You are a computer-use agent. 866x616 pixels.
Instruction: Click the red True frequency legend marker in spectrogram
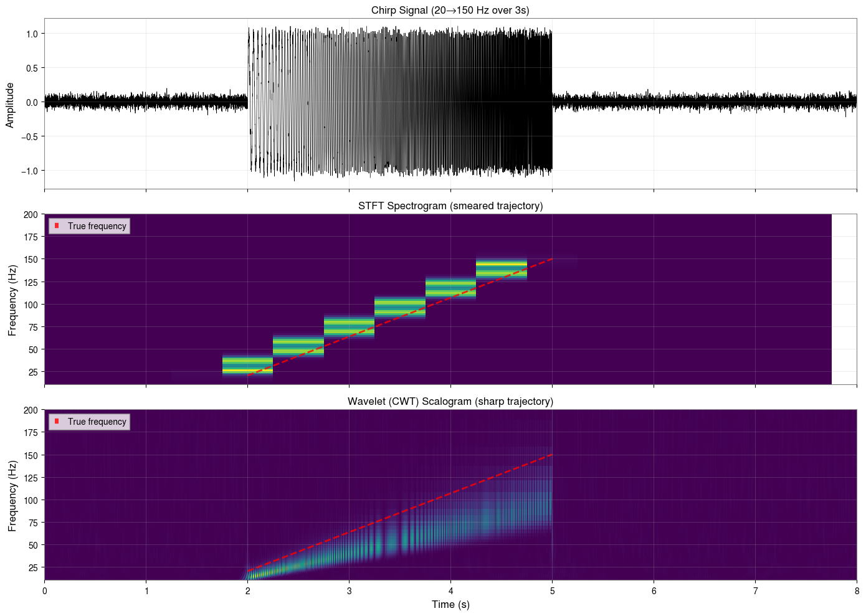[x=57, y=226]
